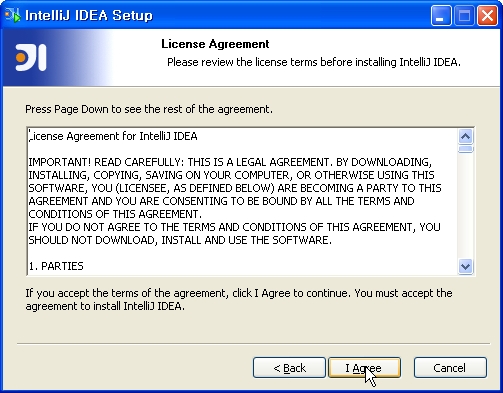Minimize the IntelliJ IDEA Setup window
This screenshot has width=503, height=393.
(441, 15)
